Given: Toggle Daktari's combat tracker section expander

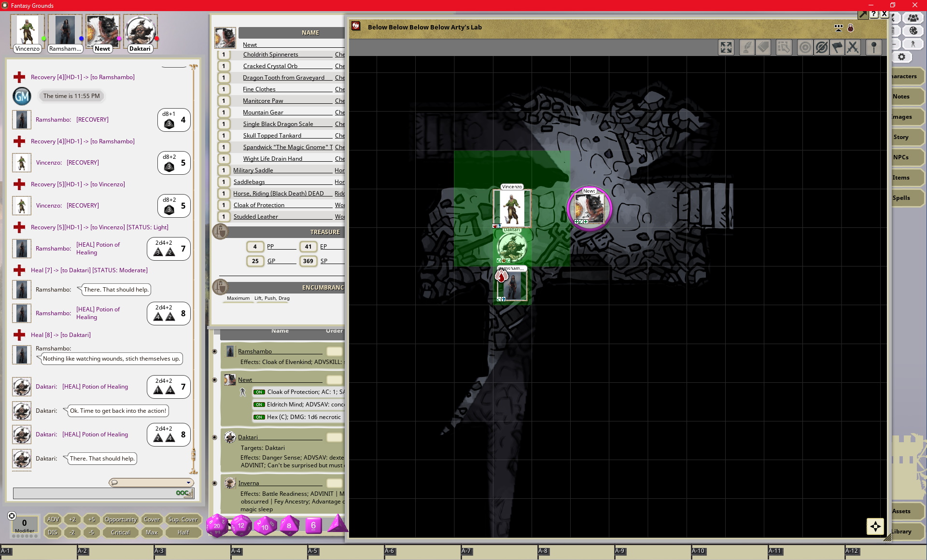Looking at the screenshot, I should tap(214, 437).
